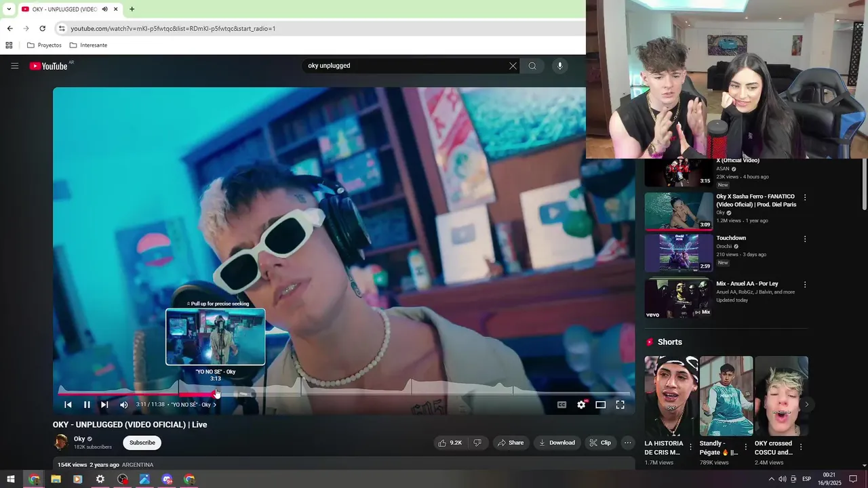The height and width of the screenshot is (488, 868).
Task: Open options for FANATICO video
Action: click(x=805, y=197)
